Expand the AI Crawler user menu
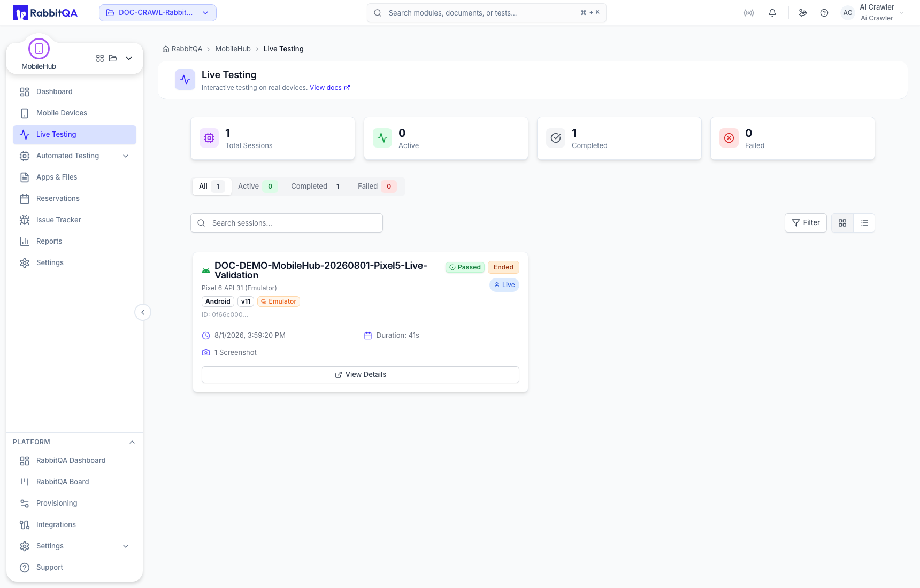 pyautogui.click(x=902, y=13)
